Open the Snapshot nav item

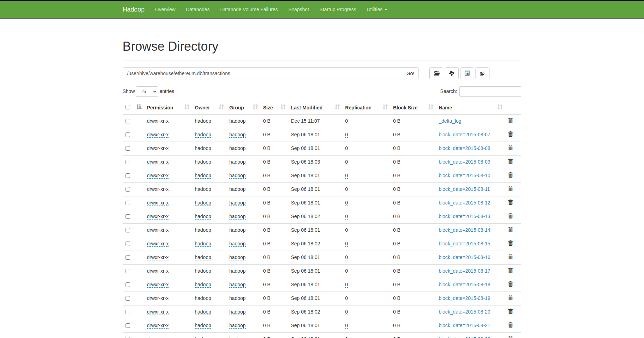[299, 9]
